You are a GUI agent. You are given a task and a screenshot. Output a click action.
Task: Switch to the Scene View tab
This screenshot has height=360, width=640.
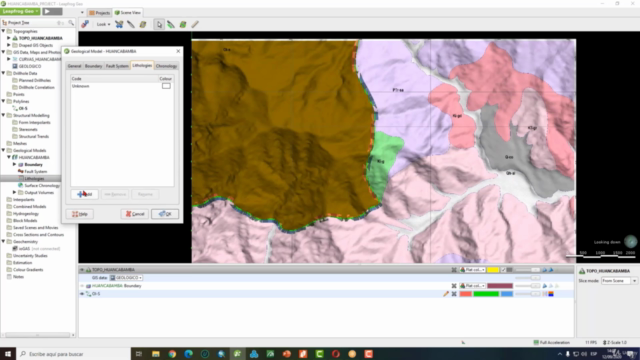tap(127, 13)
